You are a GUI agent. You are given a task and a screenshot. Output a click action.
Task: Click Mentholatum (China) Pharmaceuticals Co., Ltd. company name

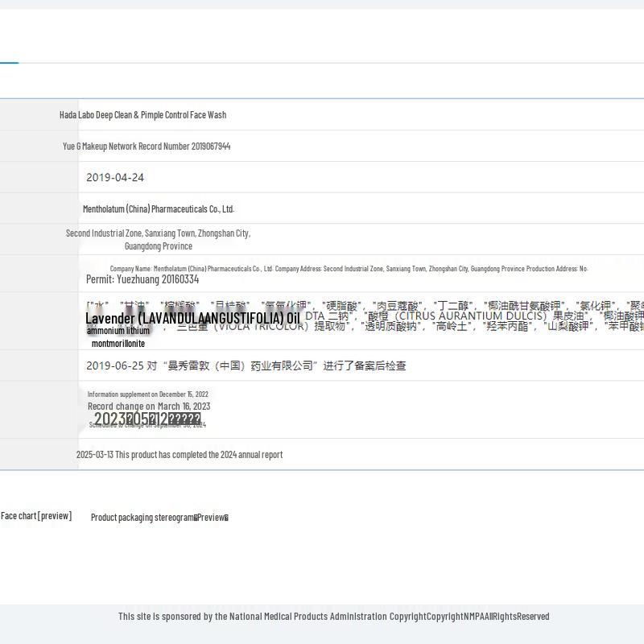(159, 209)
